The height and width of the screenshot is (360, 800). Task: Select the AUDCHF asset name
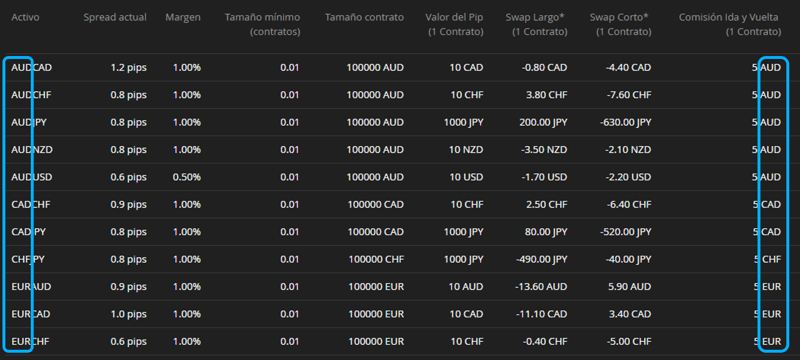(x=31, y=95)
